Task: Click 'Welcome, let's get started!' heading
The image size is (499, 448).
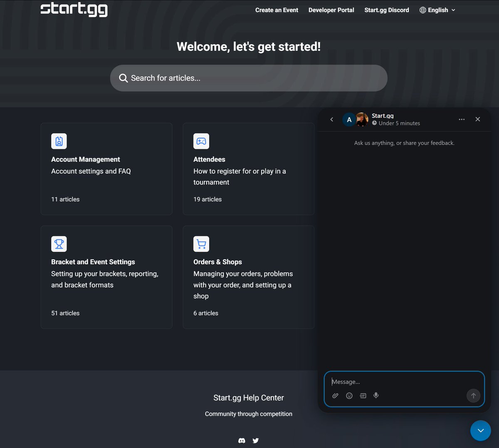Action: [249, 47]
